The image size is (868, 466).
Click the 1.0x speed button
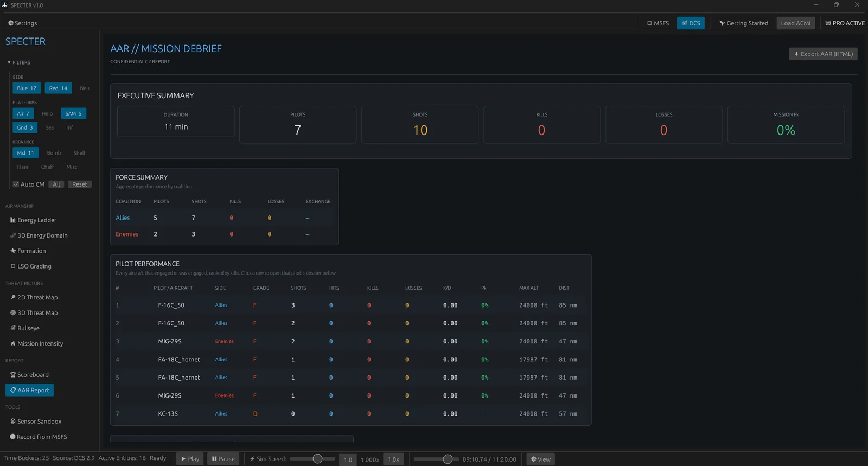point(393,459)
